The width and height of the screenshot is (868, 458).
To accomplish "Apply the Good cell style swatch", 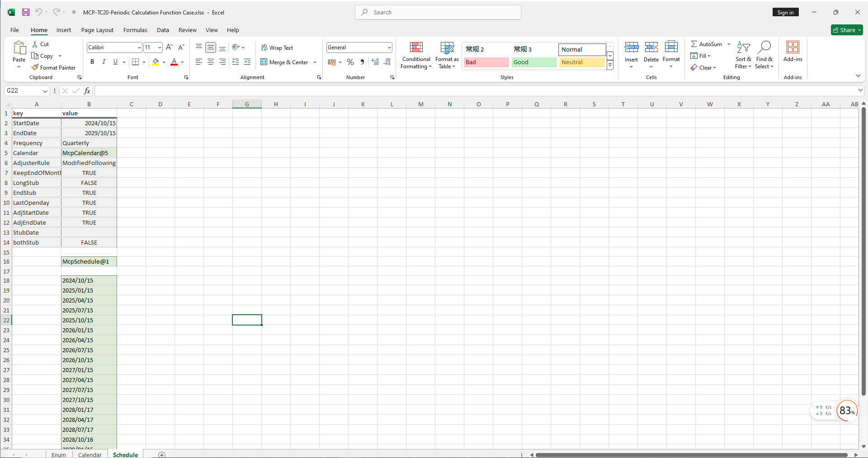I will click(534, 62).
